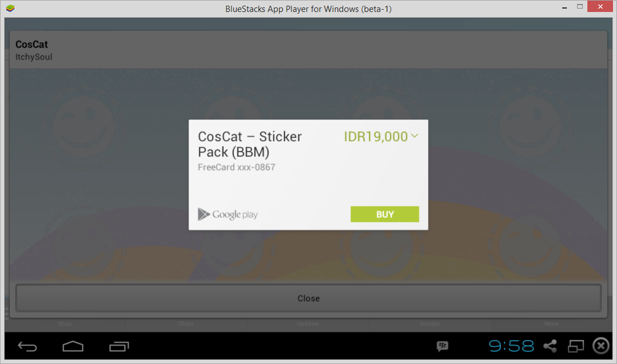Screen dimensions: 617x364
Task: Click the BBM notification icon in bottom bar
Action: coord(443,346)
